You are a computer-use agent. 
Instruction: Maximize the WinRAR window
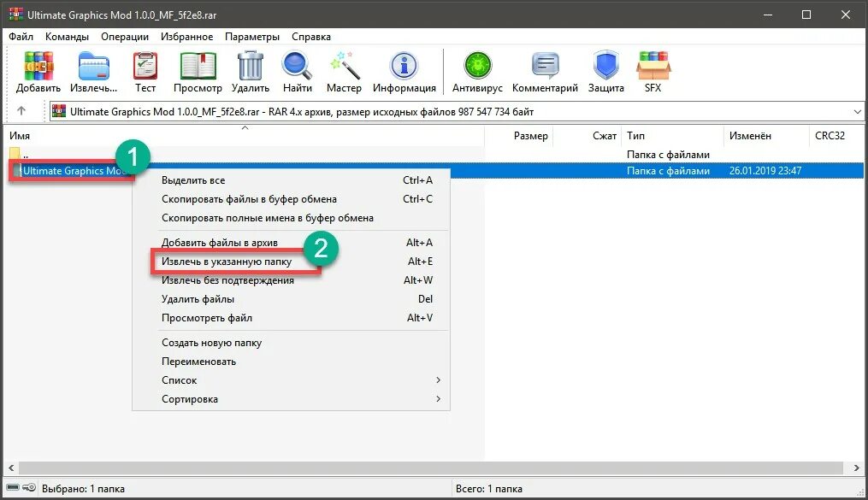coord(806,15)
